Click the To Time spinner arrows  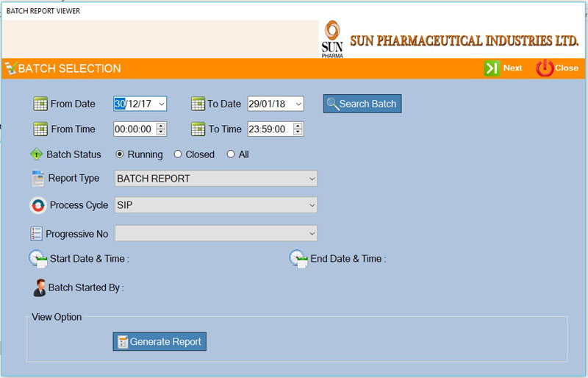tap(298, 129)
